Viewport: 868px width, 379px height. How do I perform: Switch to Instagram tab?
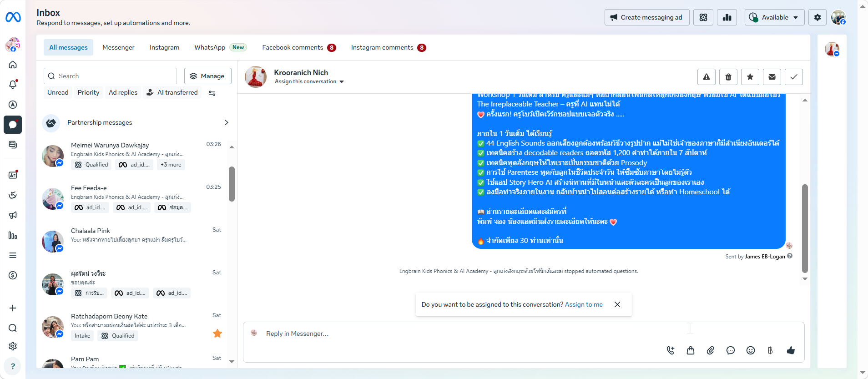click(164, 47)
